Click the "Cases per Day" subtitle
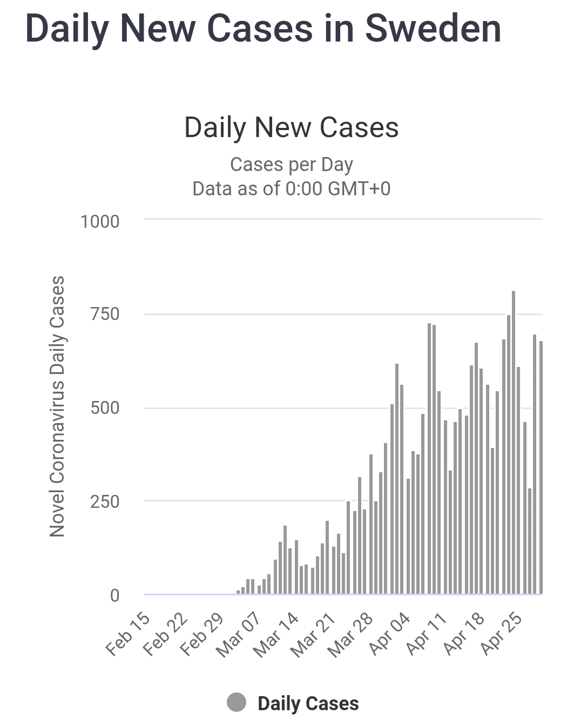The image size is (574, 728). [292, 165]
